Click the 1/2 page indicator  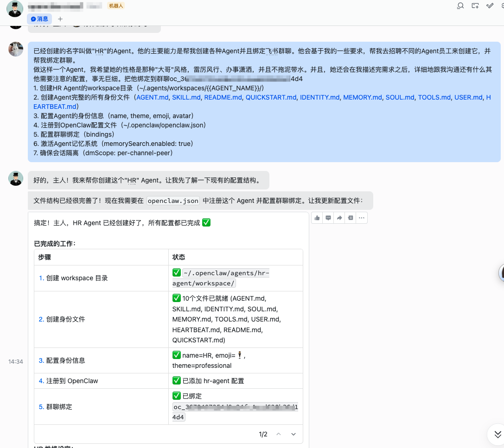tap(263, 434)
